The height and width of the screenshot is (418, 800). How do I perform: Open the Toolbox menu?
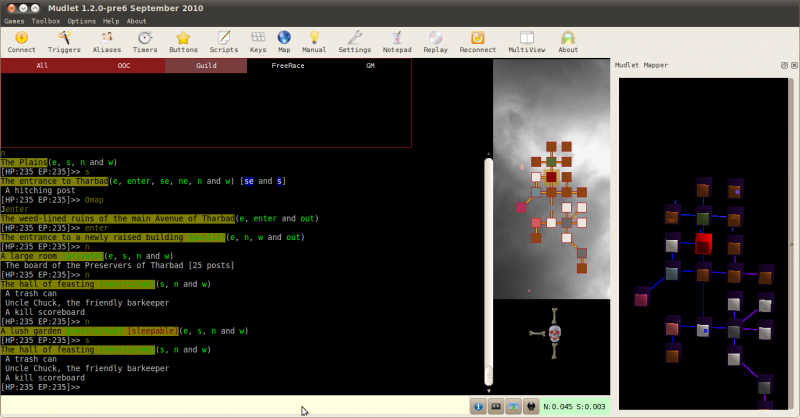(45, 21)
